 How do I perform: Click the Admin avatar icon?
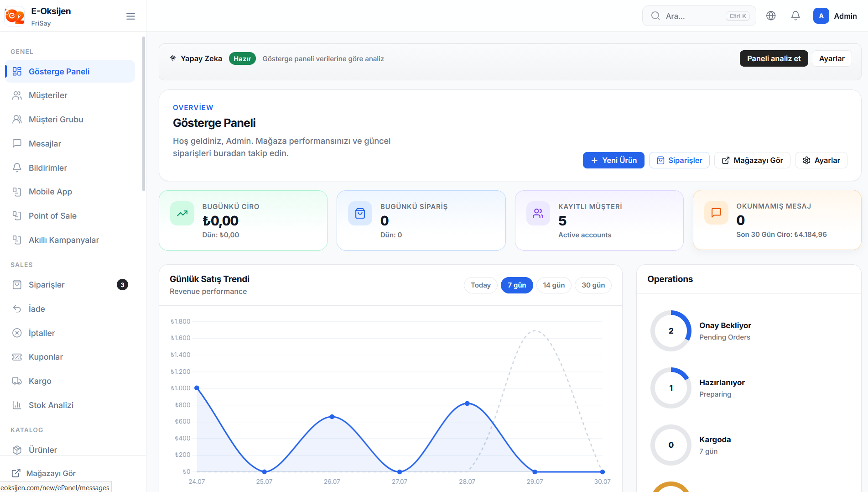point(821,16)
